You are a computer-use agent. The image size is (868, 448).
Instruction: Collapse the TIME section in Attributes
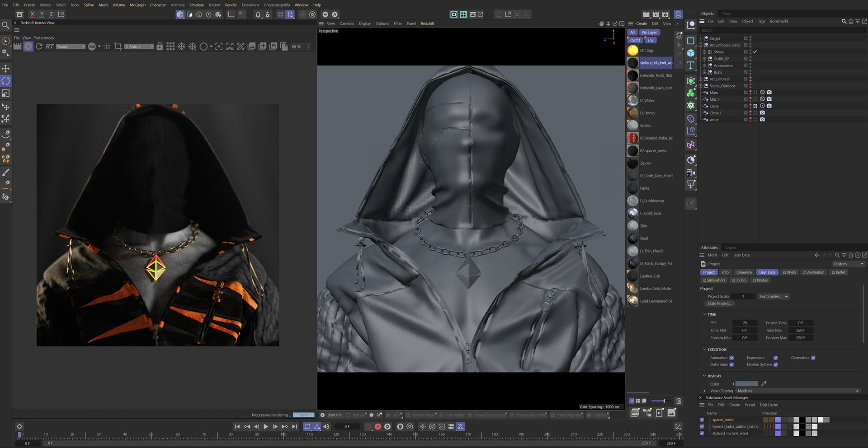point(704,314)
